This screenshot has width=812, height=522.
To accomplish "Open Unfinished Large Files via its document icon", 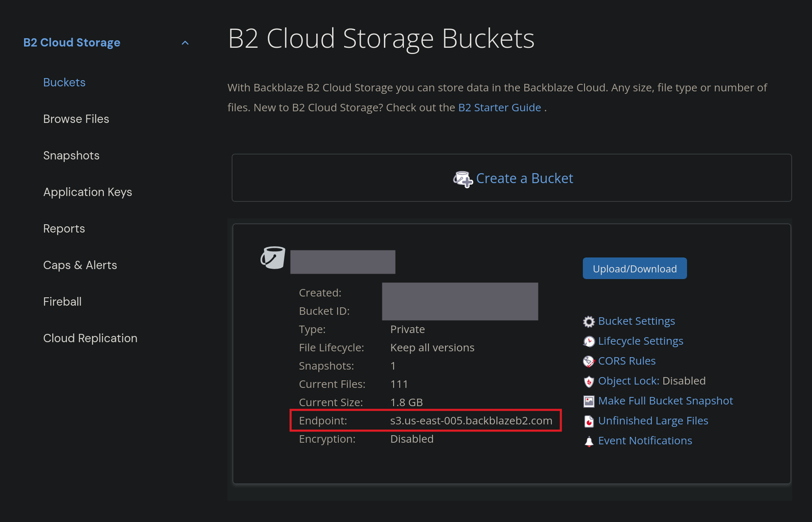I will click(x=589, y=421).
